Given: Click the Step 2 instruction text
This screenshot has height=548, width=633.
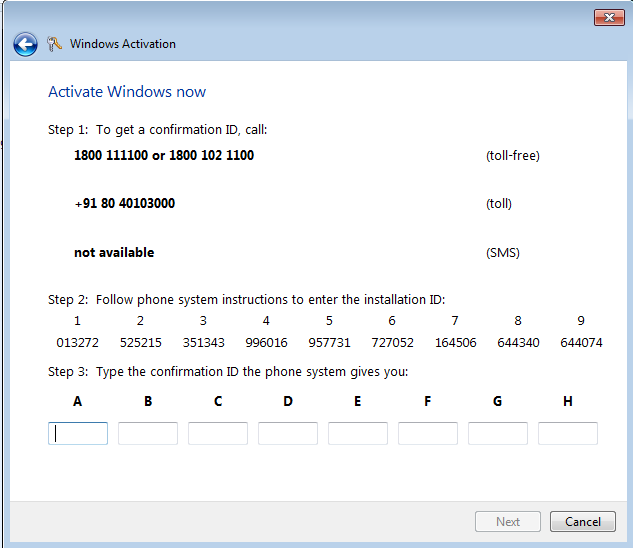Looking at the screenshot, I should [x=246, y=300].
